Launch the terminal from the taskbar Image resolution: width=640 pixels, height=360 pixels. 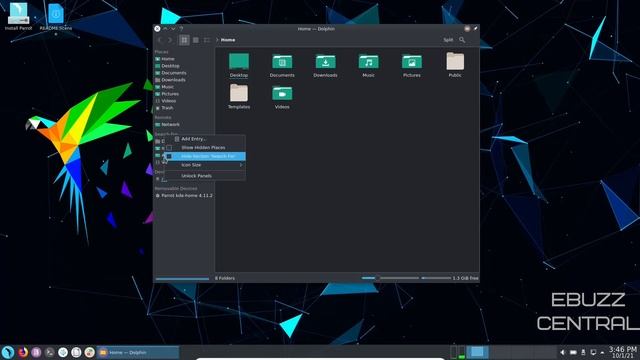49,352
